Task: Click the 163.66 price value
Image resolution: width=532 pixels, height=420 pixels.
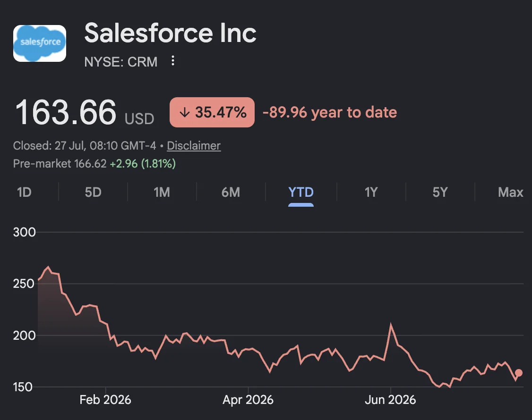Action: click(66, 112)
